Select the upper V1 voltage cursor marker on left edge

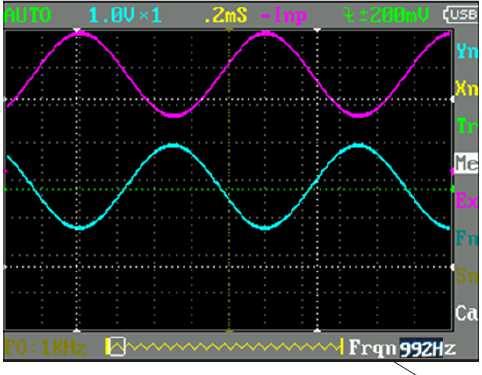pos(5,99)
